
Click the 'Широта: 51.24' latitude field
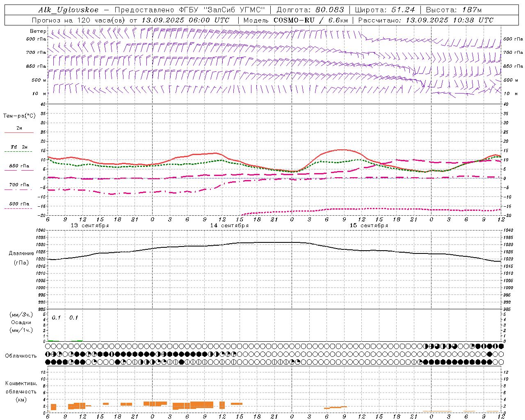click(385, 10)
